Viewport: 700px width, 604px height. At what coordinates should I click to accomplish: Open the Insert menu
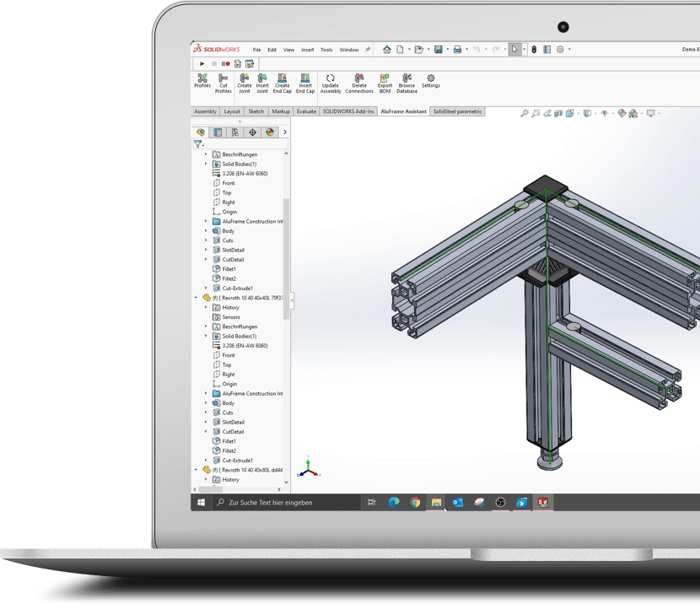click(x=307, y=50)
